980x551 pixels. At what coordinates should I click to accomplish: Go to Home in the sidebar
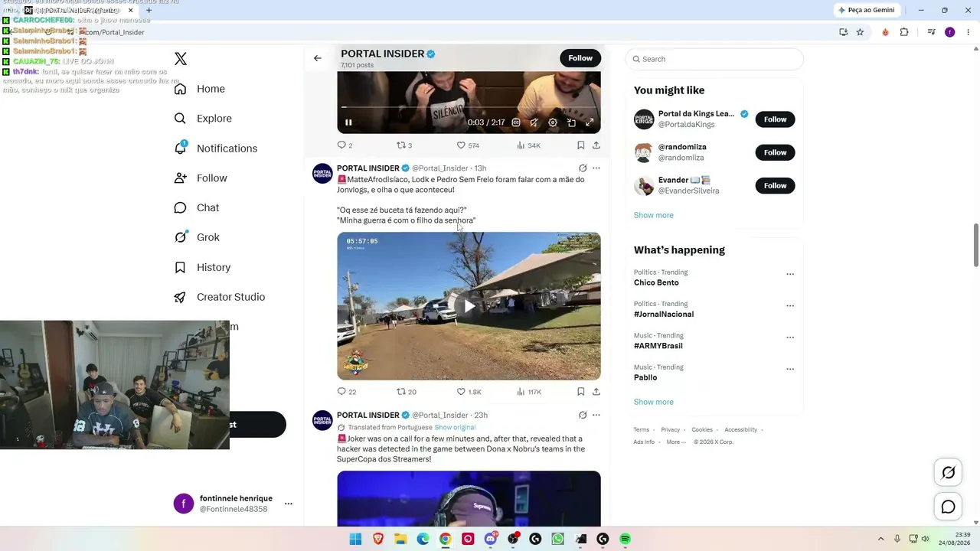pos(199,89)
